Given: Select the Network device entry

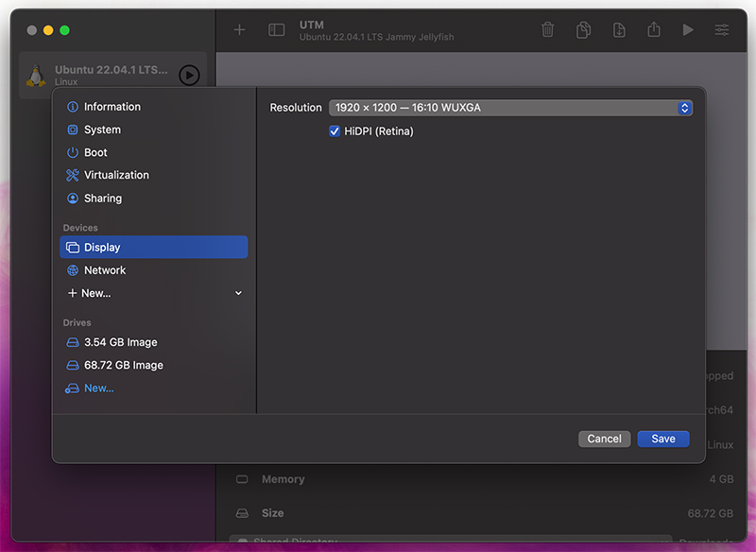Looking at the screenshot, I should pyautogui.click(x=154, y=270).
